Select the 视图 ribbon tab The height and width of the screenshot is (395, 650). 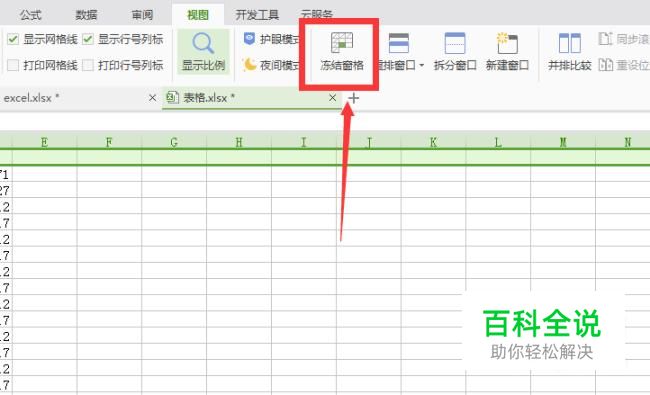coord(198,15)
